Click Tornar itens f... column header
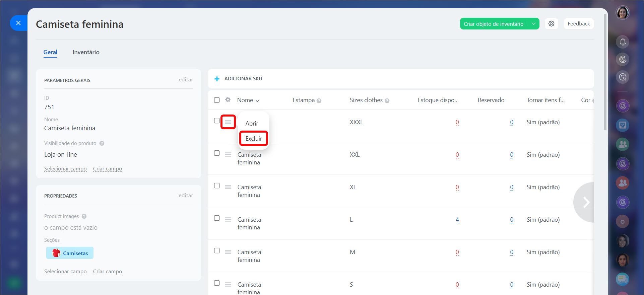 coord(545,100)
